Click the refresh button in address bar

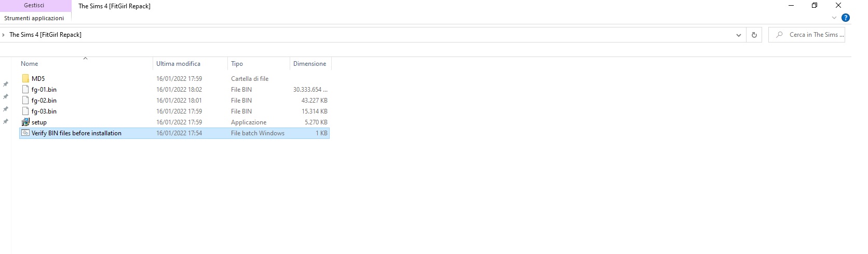[754, 35]
